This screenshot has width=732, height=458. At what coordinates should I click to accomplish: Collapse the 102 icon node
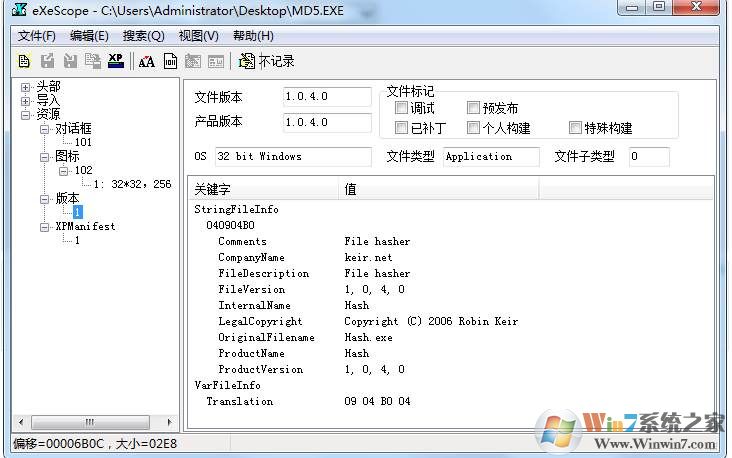63,171
